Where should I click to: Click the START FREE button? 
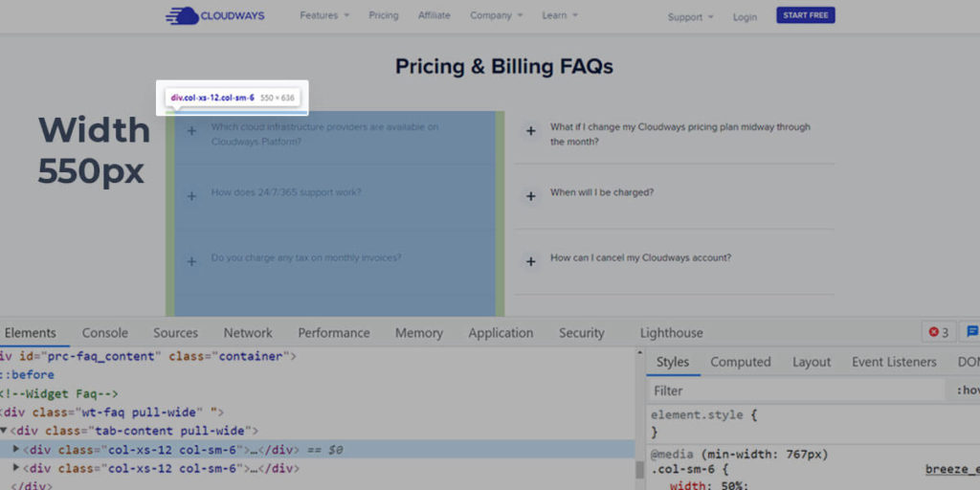(x=806, y=15)
